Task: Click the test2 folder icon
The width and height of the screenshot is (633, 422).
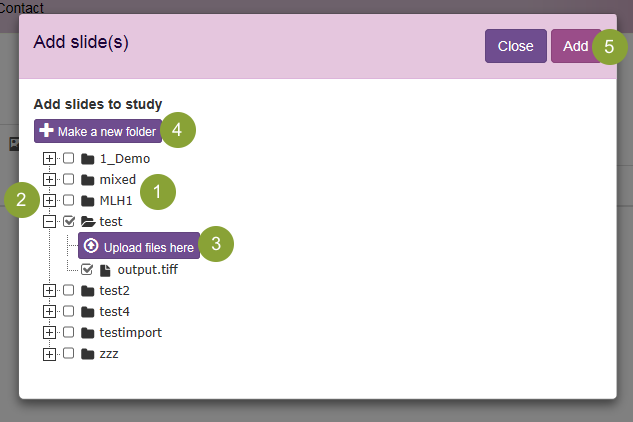Action: [87, 291]
